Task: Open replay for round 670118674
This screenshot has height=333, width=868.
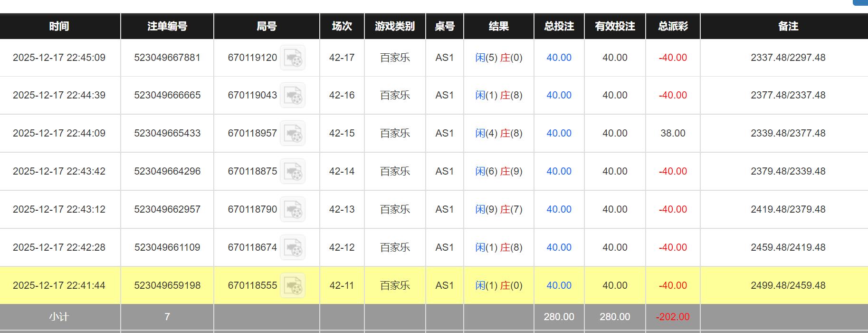Action: pos(293,247)
